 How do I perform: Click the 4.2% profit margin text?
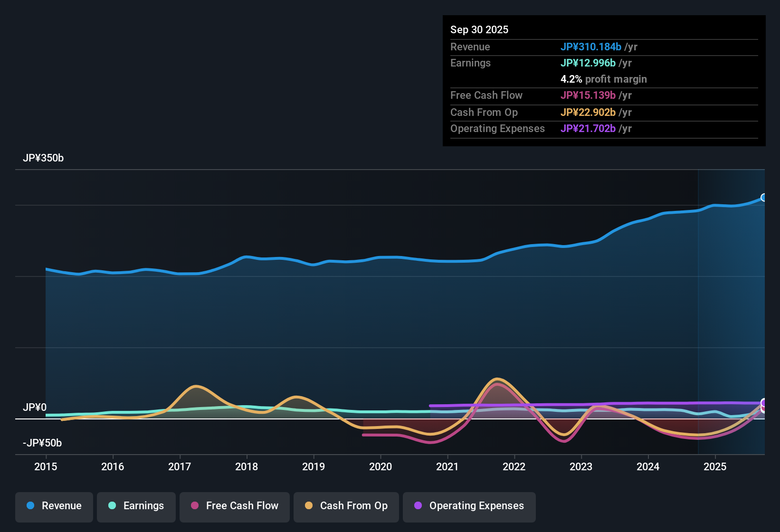point(603,79)
